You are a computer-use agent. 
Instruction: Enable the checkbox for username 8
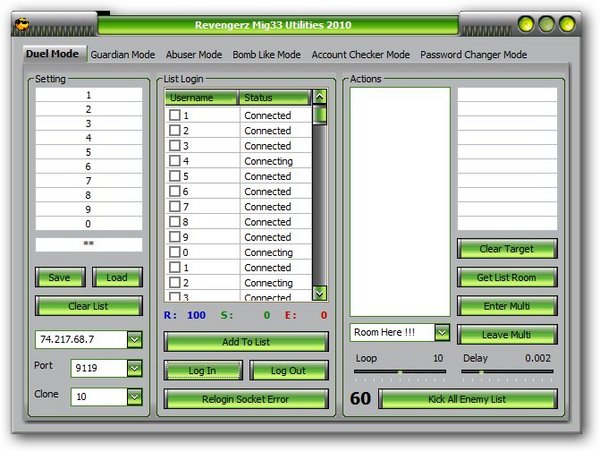pyautogui.click(x=174, y=222)
